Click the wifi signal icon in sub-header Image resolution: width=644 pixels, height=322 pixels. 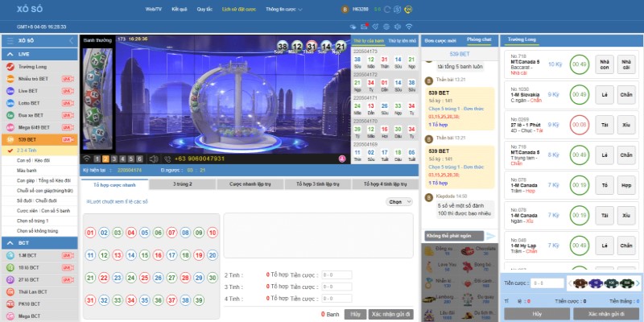(x=409, y=27)
